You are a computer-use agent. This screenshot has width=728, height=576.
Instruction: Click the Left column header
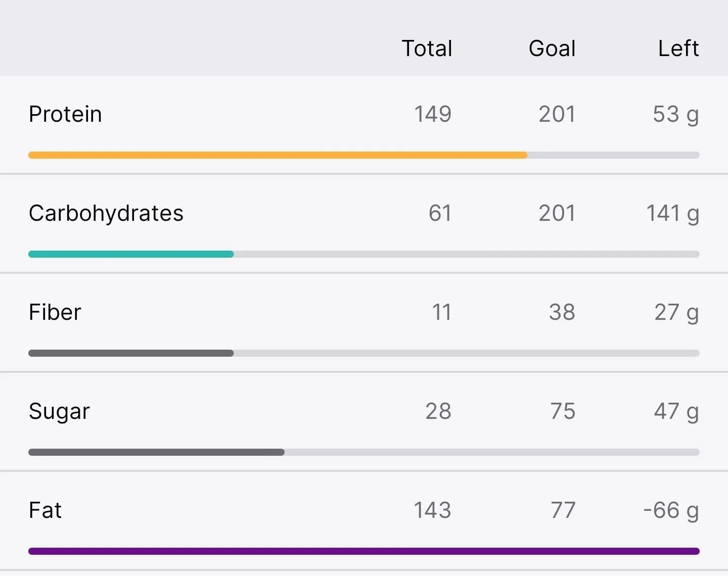coord(678,49)
